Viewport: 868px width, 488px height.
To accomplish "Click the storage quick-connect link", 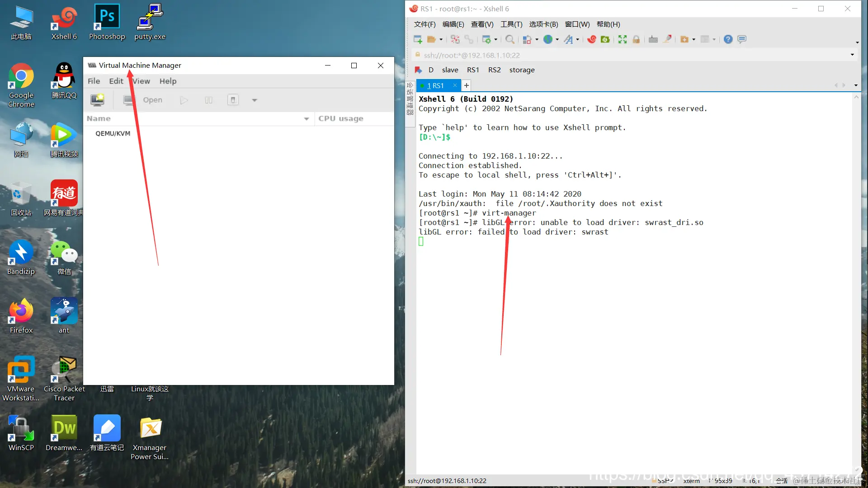I will click(522, 70).
